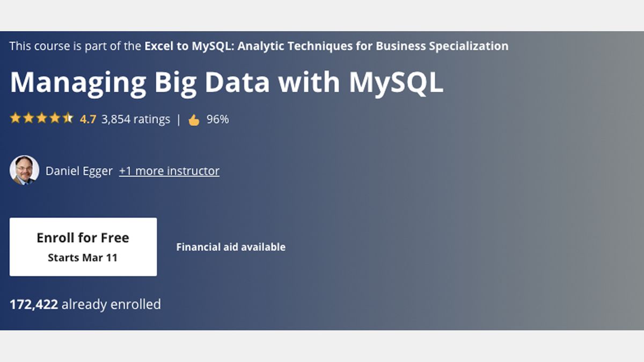Open the Excel to MySQL specialization link
This screenshot has width=644, height=362.
pos(325,46)
